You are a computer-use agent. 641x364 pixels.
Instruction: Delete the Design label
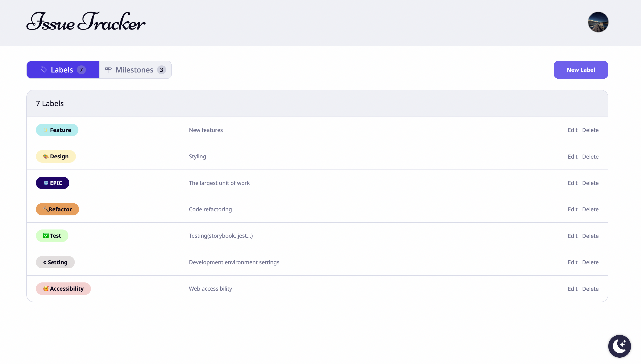click(590, 157)
